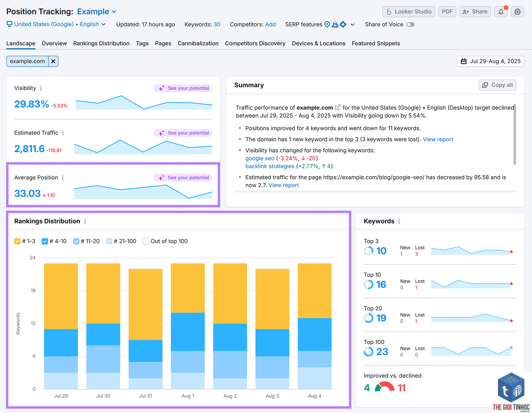Click Improved vs. declined gauge icon
The width and height of the screenshot is (532, 413).
(384, 387)
